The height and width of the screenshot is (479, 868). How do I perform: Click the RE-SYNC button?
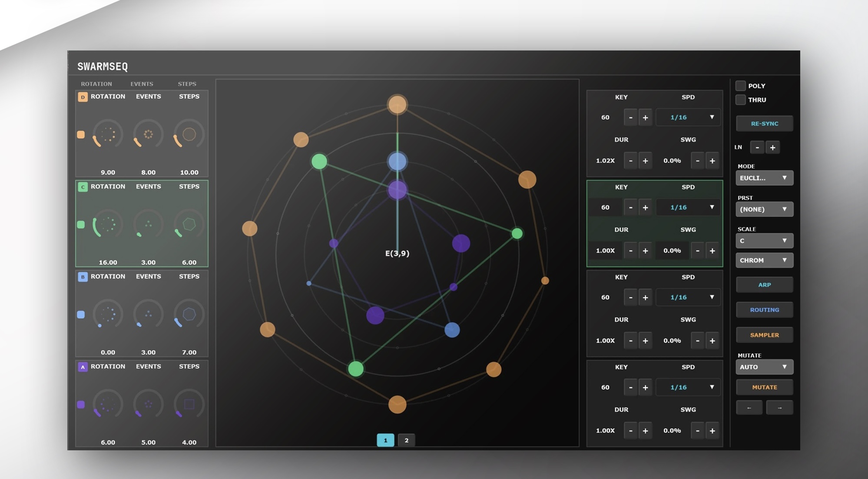click(x=764, y=123)
